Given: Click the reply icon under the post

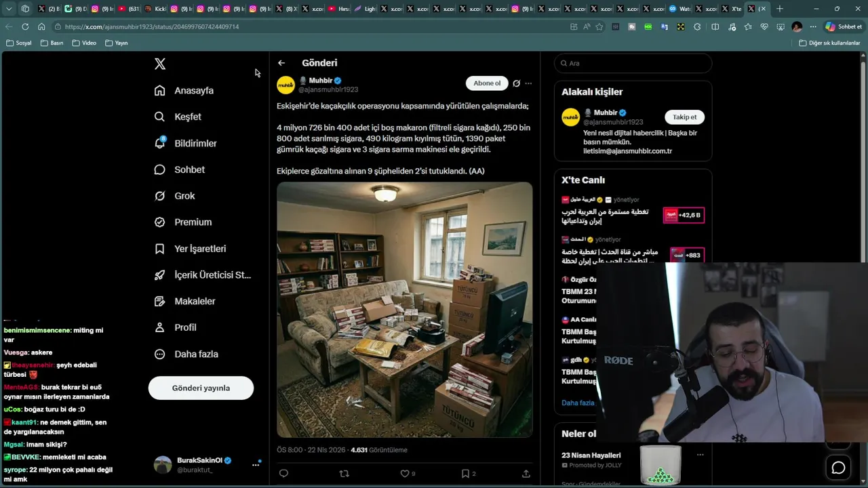Looking at the screenshot, I should (283, 474).
